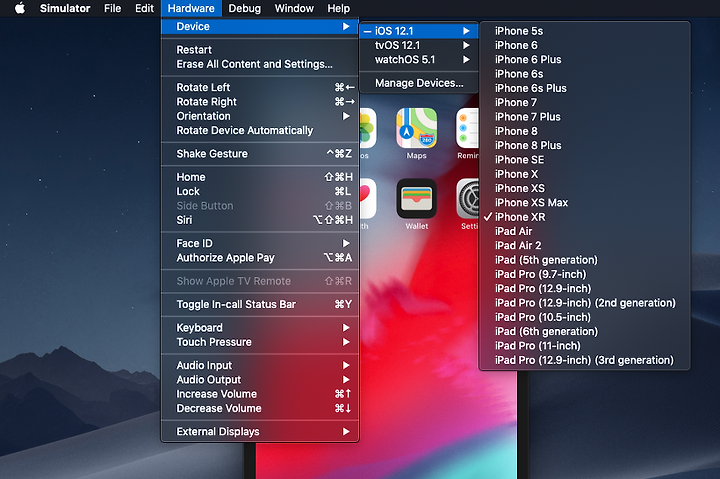Screen dimensions: 720x479
Task: Expand the watchOS 5.1 submenu
Action: coord(419,59)
